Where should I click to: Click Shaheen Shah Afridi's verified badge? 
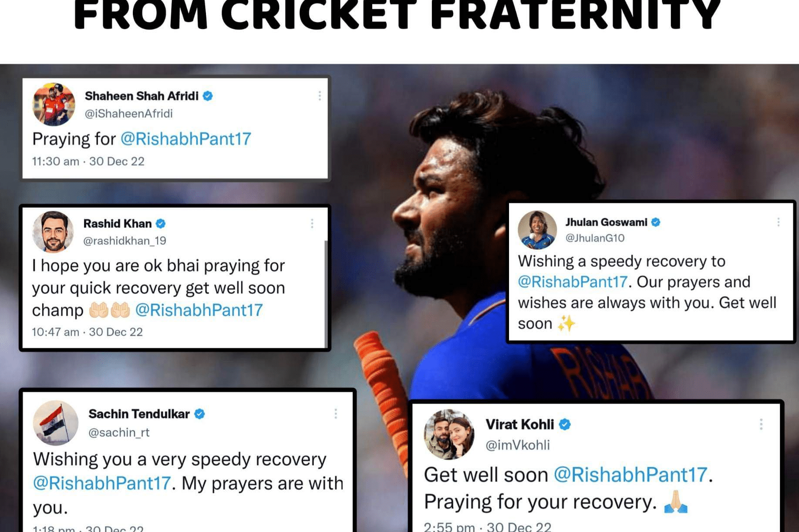point(208,96)
